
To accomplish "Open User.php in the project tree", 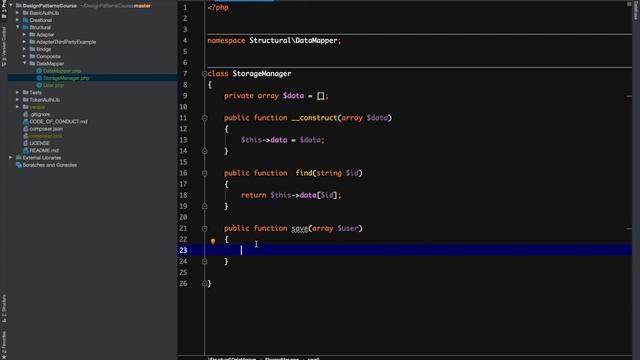I will tap(53, 85).
